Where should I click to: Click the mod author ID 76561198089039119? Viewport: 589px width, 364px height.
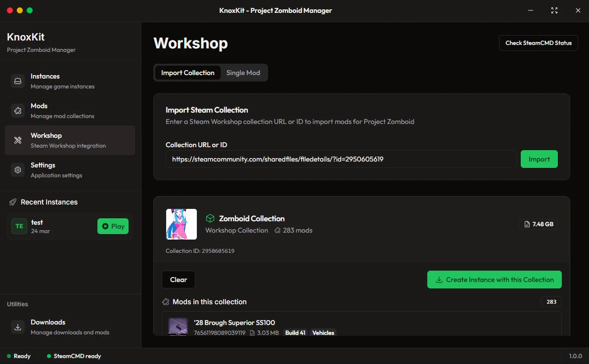(220, 333)
